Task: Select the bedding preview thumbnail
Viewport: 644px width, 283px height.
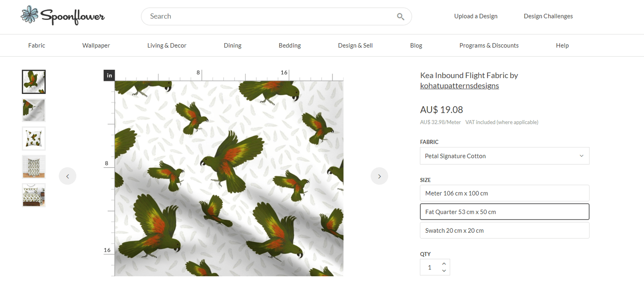Action: click(34, 195)
